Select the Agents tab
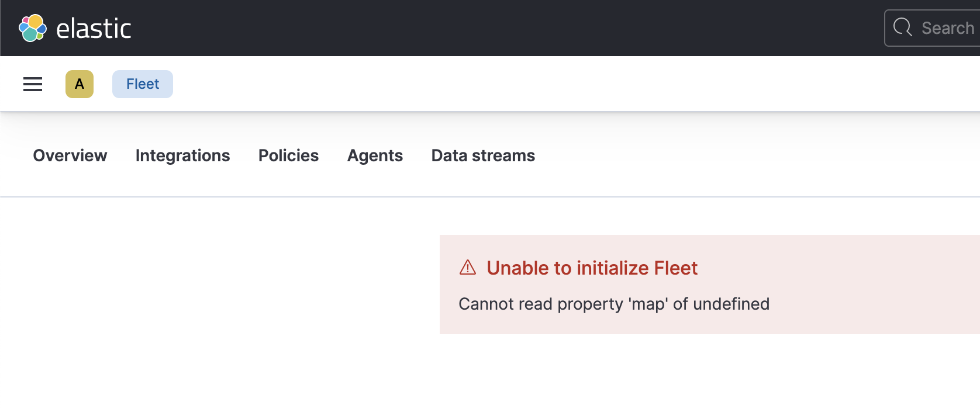Image resolution: width=980 pixels, height=409 pixels. click(375, 155)
